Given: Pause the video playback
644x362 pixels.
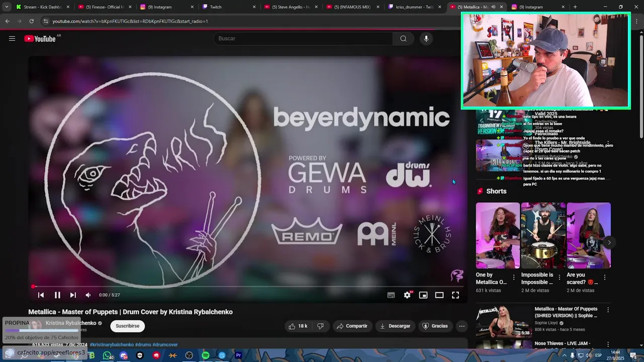Looking at the screenshot, I should (x=57, y=295).
